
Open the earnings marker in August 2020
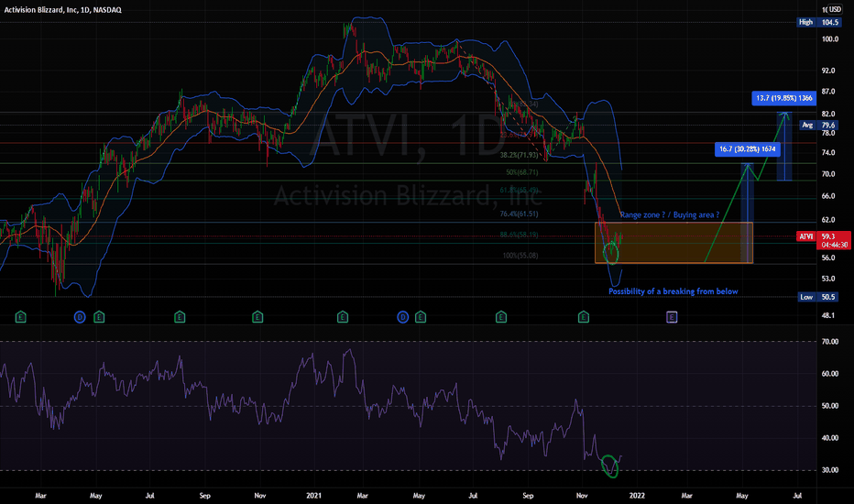[x=180, y=316]
